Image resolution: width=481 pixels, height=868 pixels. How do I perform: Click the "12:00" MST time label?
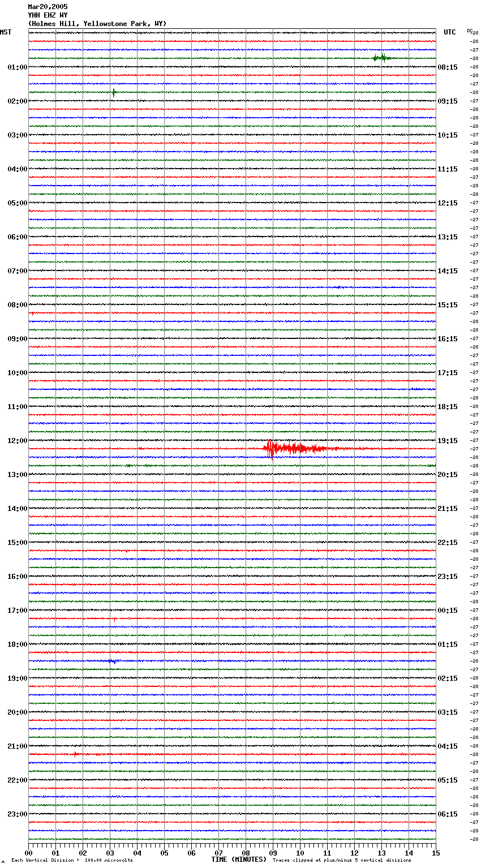(18, 441)
